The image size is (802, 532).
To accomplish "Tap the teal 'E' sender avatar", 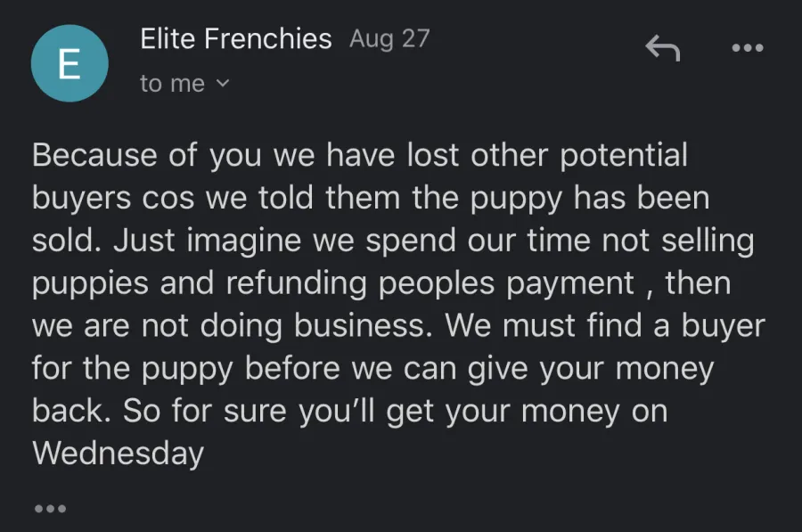I will click(70, 63).
